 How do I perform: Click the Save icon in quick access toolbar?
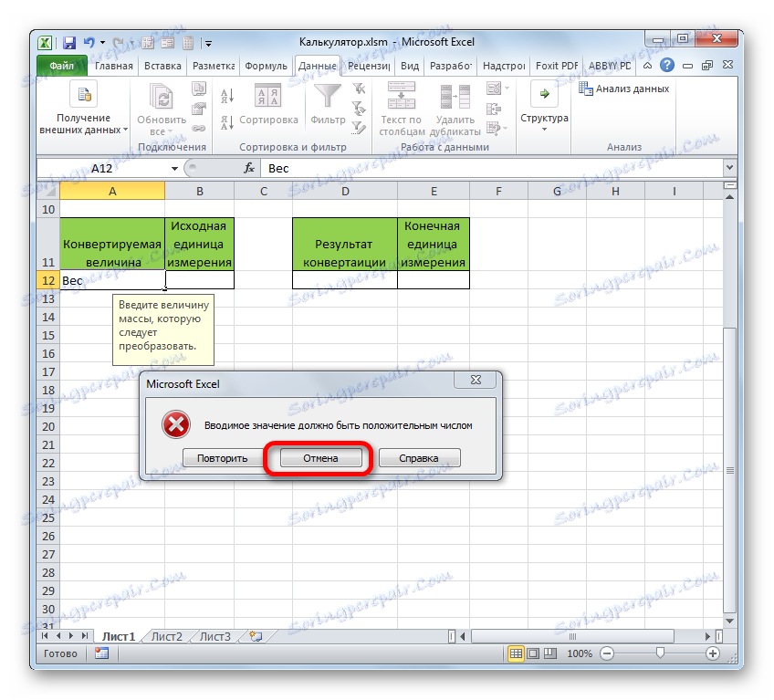[x=69, y=43]
